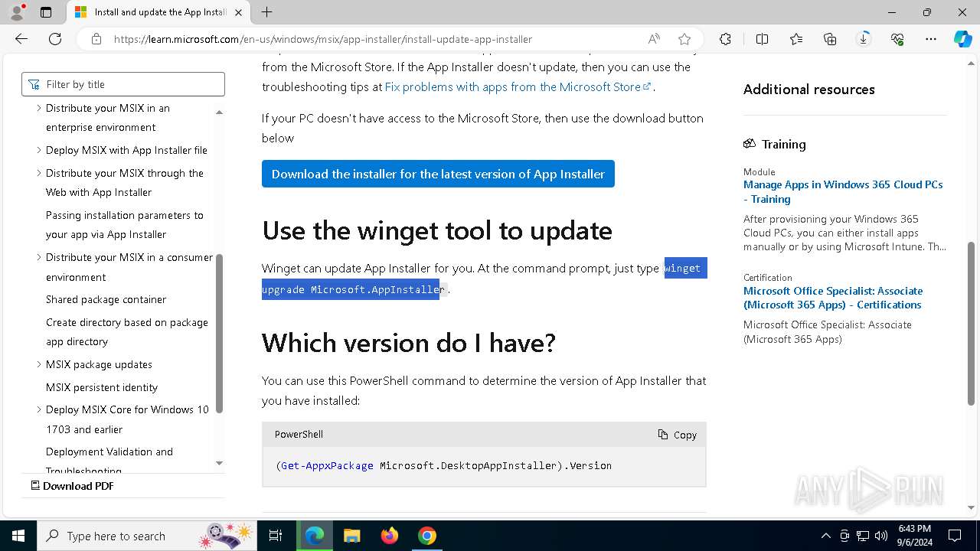
Task: Click Download the installer for latest App Installer
Action: point(438,174)
